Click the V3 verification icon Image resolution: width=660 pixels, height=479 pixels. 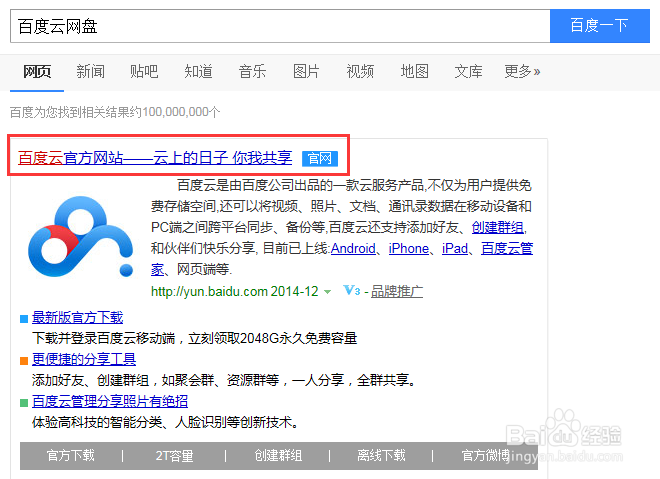coord(351,290)
